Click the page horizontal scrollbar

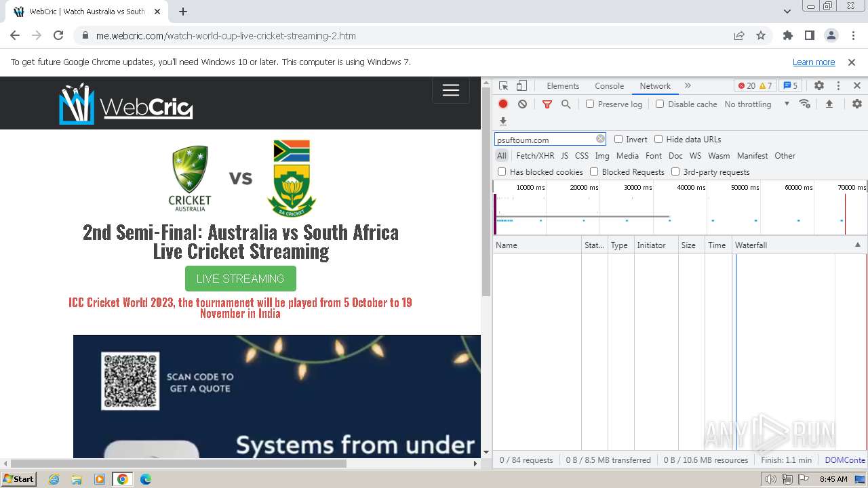pyautogui.click(x=179, y=464)
